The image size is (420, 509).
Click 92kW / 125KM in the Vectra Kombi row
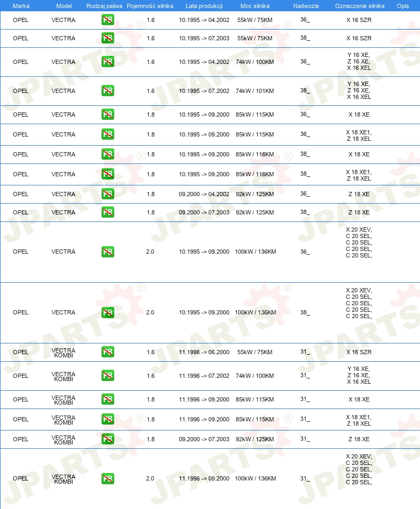(255, 439)
